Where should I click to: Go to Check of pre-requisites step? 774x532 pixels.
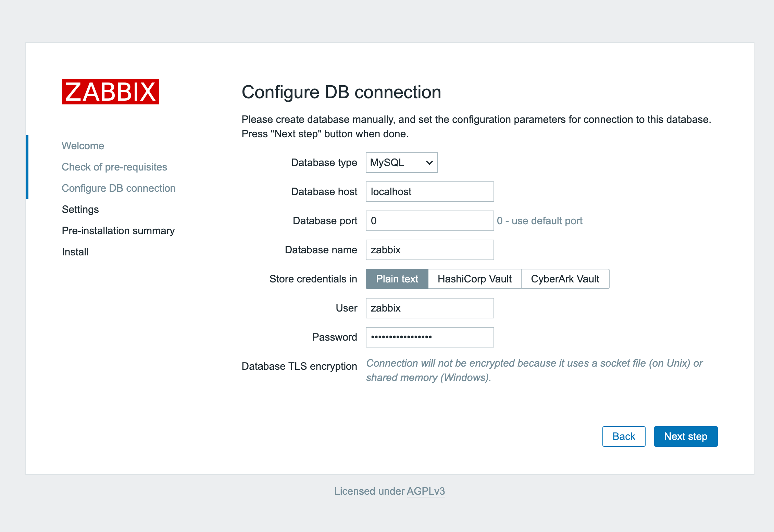(x=114, y=167)
